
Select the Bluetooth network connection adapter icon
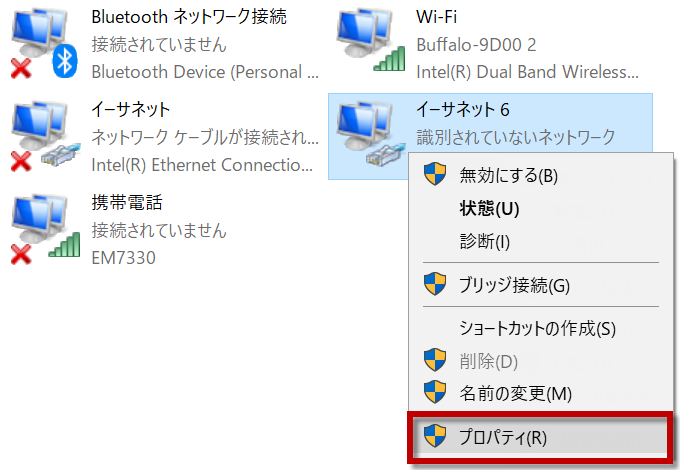coord(44,43)
